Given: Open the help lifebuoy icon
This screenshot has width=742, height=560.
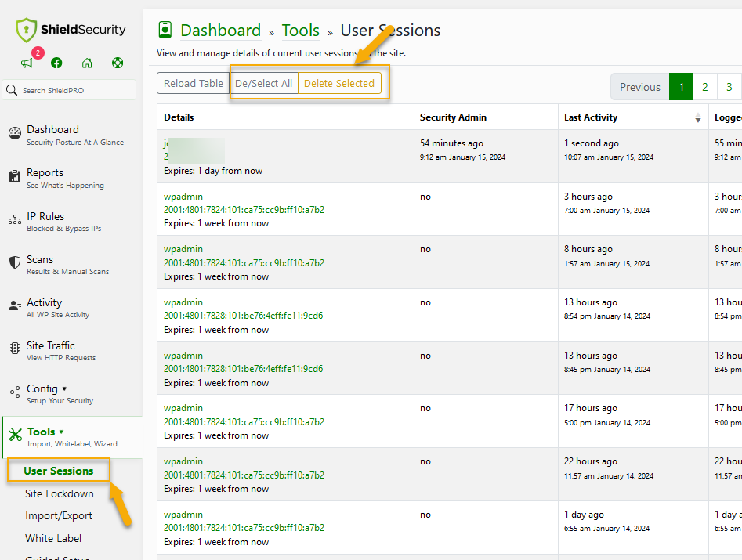Looking at the screenshot, I should pyautogui.click(x=118, y=63).
